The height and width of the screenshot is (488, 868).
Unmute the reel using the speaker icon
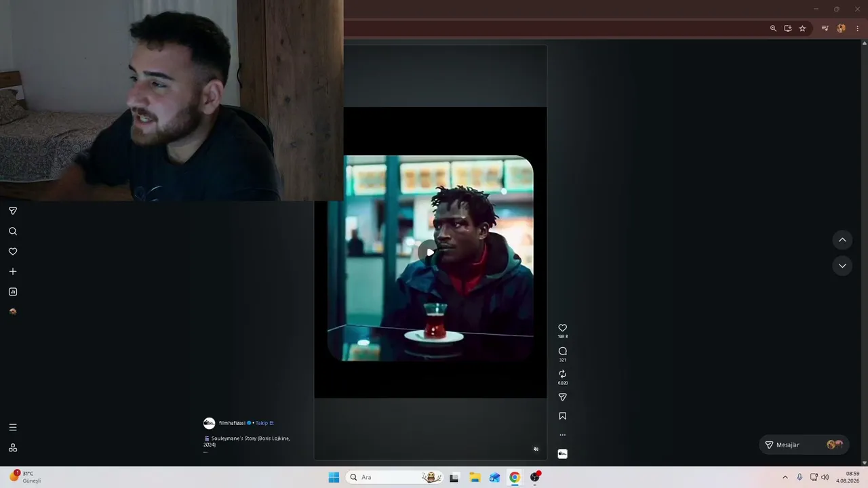pos(536,449)
